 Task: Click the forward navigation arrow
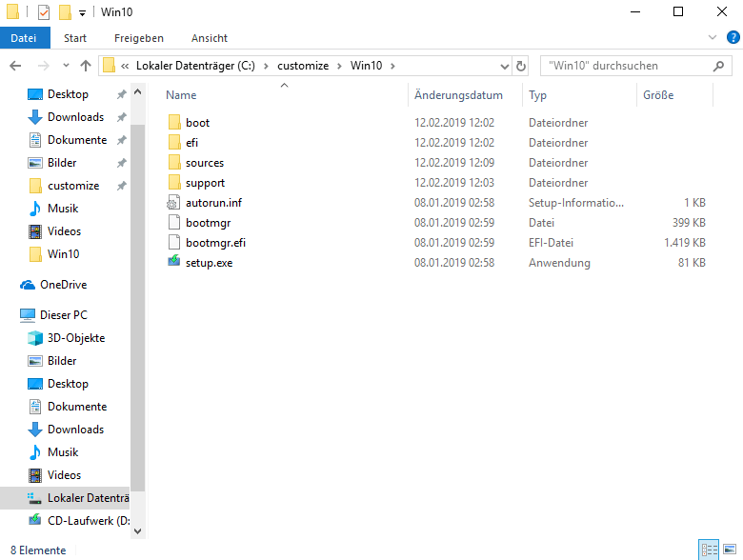(x=43, y=66)
